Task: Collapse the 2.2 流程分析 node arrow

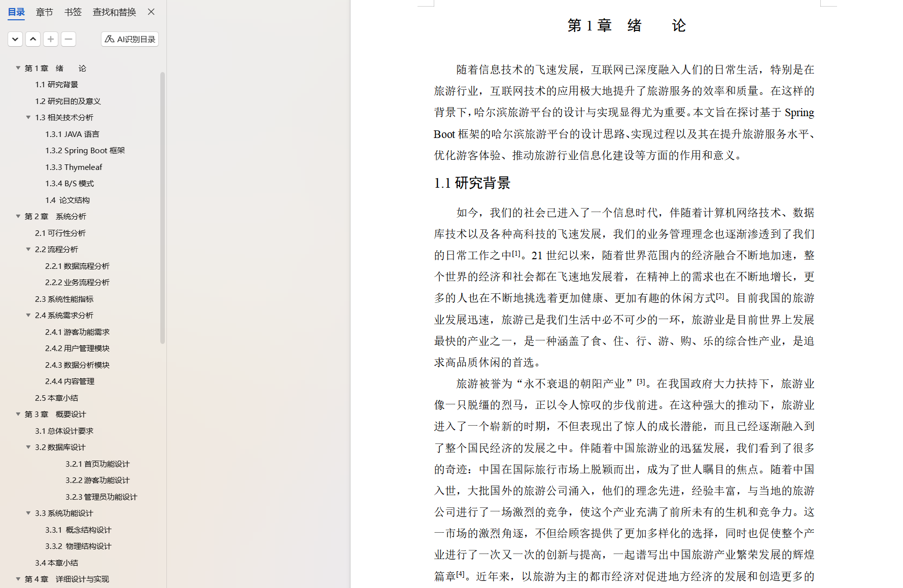Action: click(x=28, y=249)
